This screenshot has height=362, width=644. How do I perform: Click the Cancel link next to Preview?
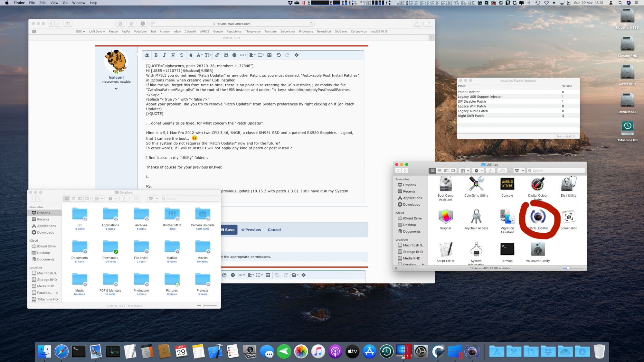274,230
